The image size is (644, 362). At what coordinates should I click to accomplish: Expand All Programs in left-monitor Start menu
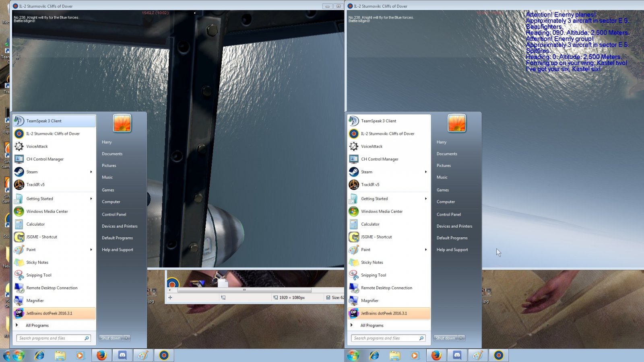pyautogui.click(x=54, y=325)
